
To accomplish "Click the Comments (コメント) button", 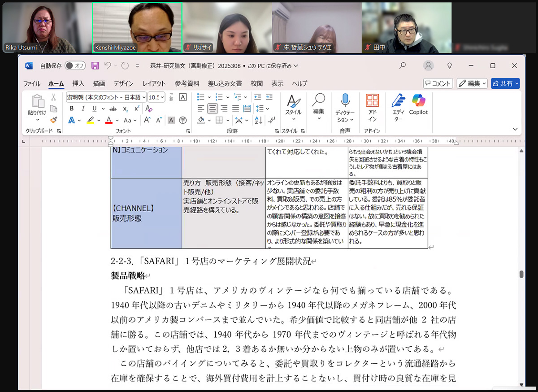I will 438,83.
